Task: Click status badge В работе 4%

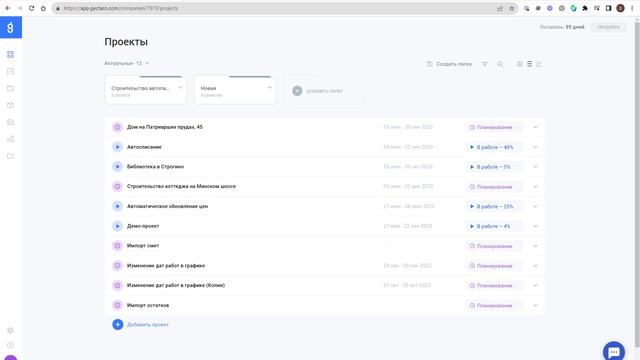Action: coord(494,226)
